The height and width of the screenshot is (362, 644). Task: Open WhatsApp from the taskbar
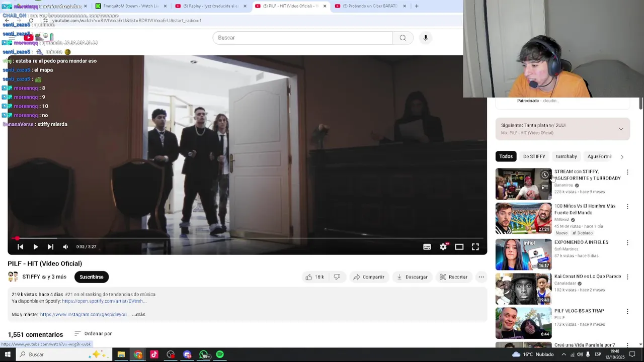[x=204, y=354]
